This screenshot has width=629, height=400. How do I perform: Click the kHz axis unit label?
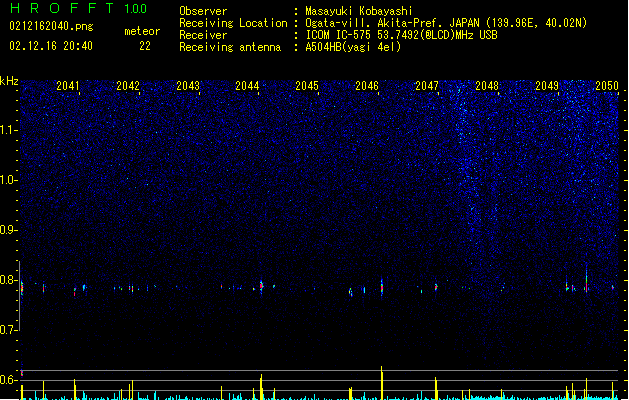9,81
